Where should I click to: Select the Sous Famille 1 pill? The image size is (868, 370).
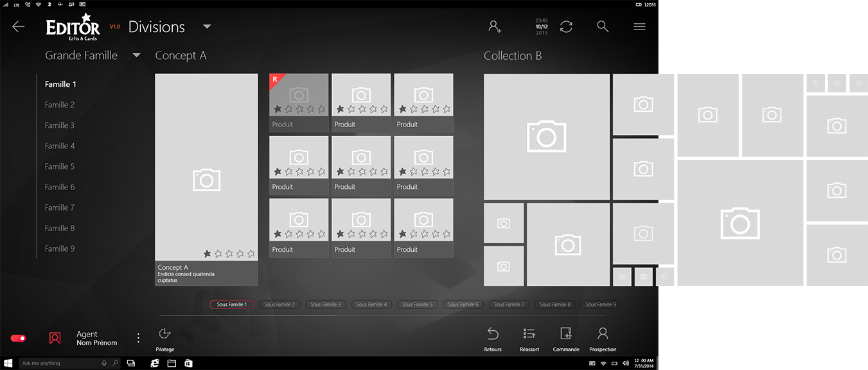(x=232, y=304)
